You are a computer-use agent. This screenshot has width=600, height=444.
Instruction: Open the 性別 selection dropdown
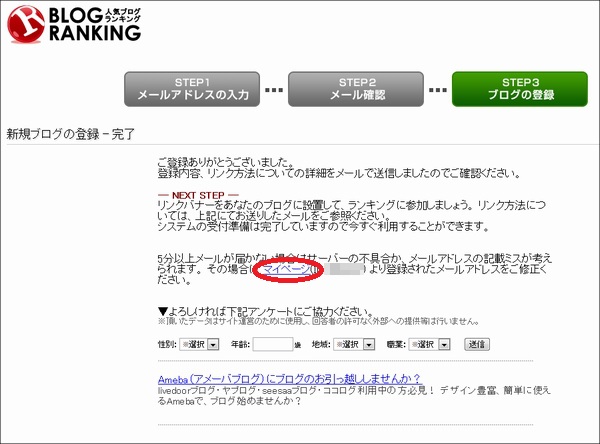coord(199,344)
